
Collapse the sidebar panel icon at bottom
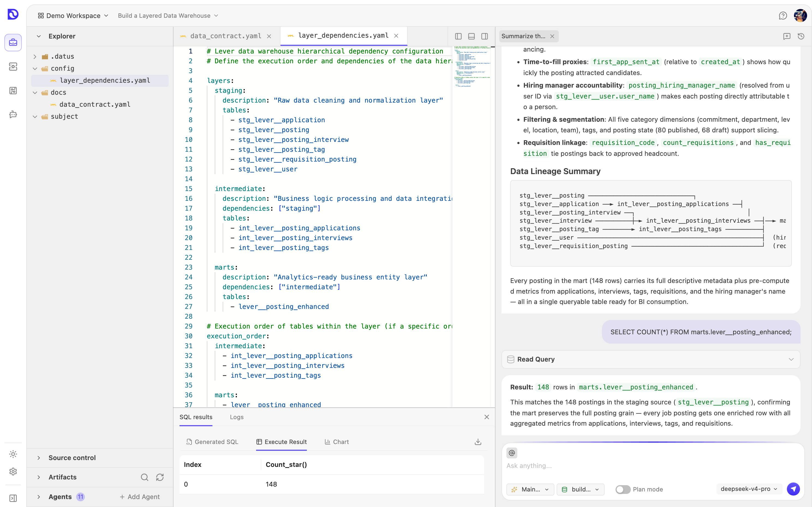pos(13,498)
